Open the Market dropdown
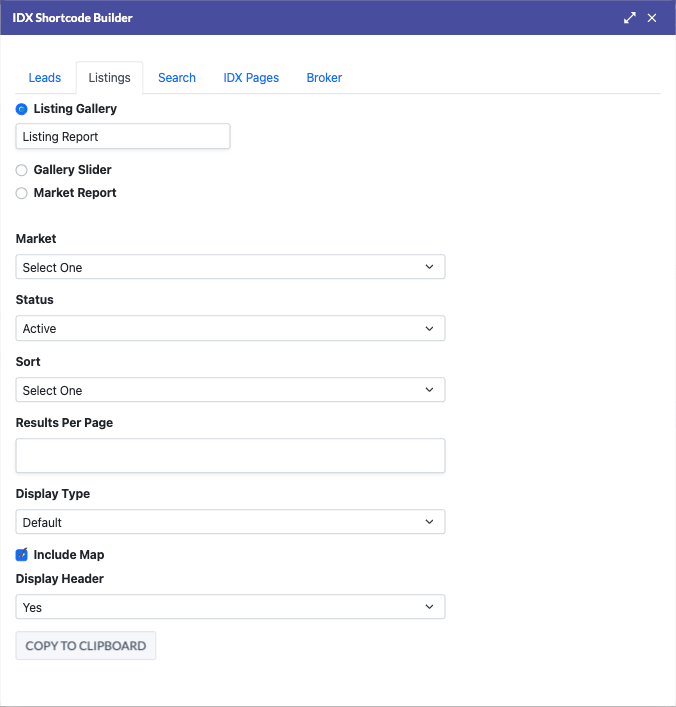This screenshot has height=707, width=676. click(230, 267)
